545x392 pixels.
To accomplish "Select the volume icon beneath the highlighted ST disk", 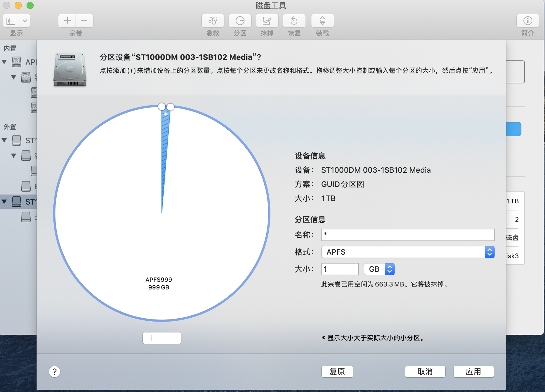I will pos(26,217).
